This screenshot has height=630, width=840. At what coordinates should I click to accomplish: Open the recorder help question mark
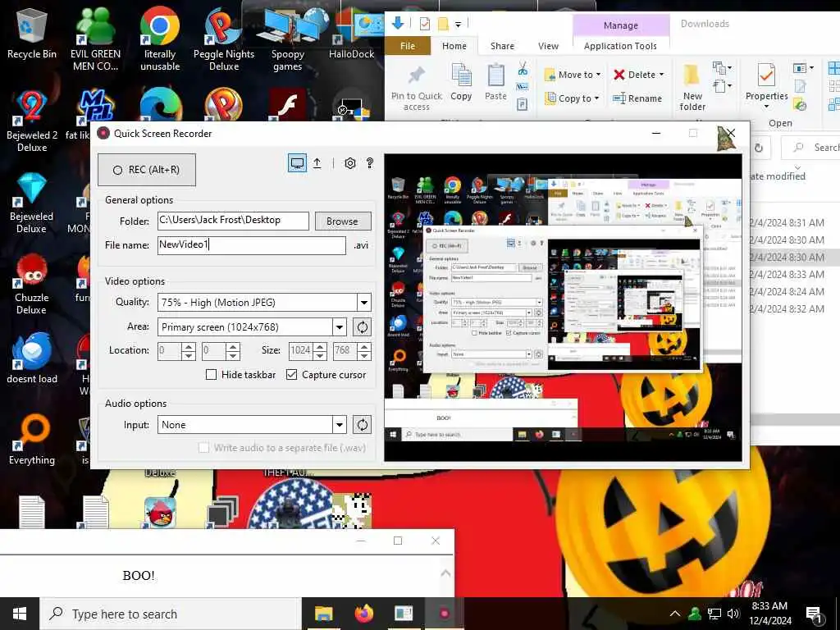coord(370,163)
